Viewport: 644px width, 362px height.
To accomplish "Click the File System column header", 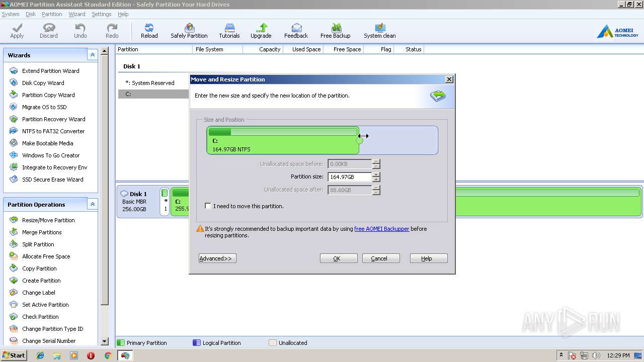I will pyautogui.click(x=217, y=49).
